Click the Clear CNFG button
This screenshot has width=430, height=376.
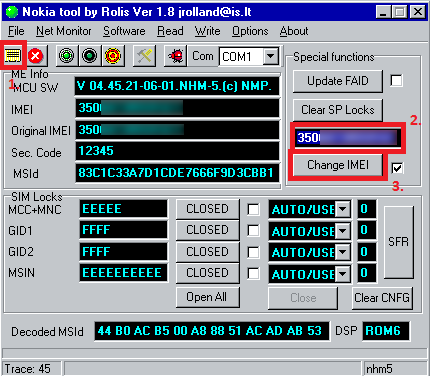[x=382, y=298]
